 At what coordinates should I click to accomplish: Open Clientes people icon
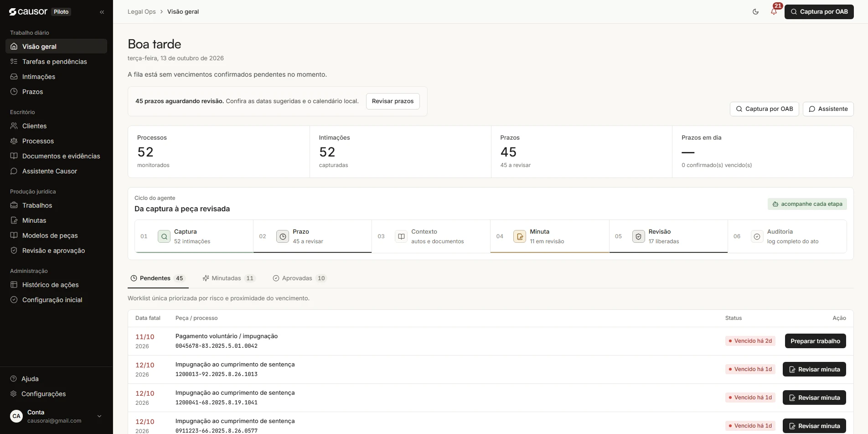point(14,125)
